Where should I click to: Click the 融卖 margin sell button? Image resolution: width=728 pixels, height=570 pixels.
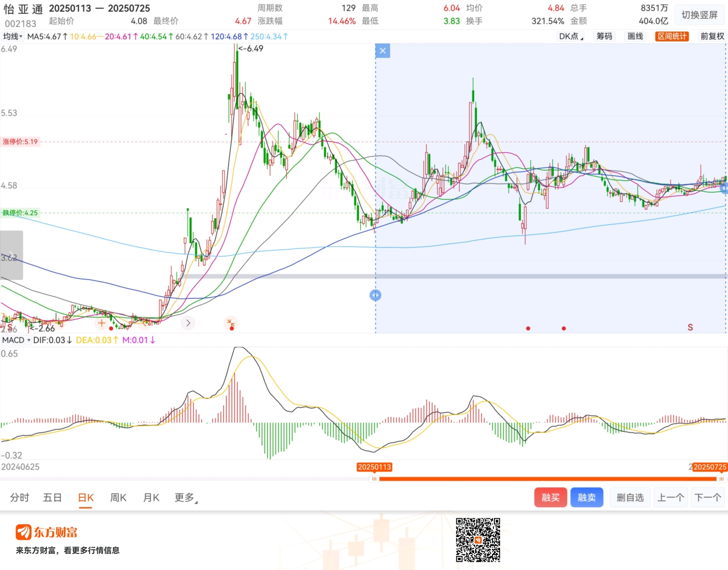pyautogui.click(x=587, y=497)
